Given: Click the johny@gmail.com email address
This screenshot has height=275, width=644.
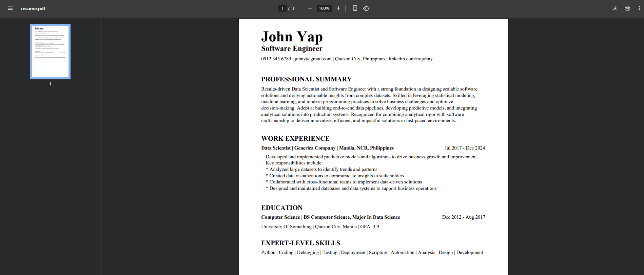Looking at the screenshot, I should coord(313,59).
